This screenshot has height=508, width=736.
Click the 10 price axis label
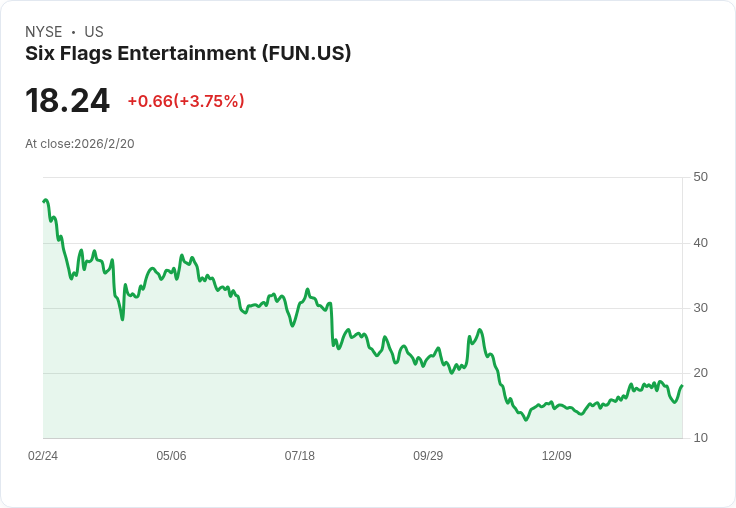tap(700, 438)
